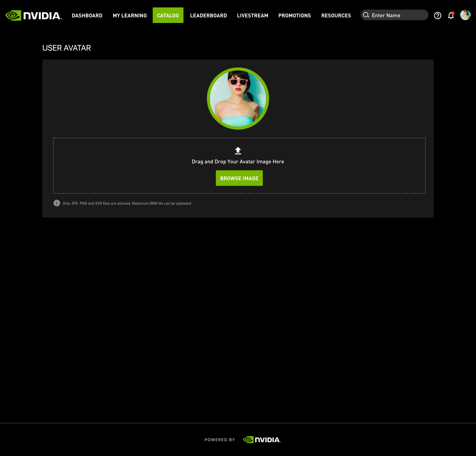The image size is (476, 456).
Task: Click the search magnifier icon
Action: tap(366, 15)
